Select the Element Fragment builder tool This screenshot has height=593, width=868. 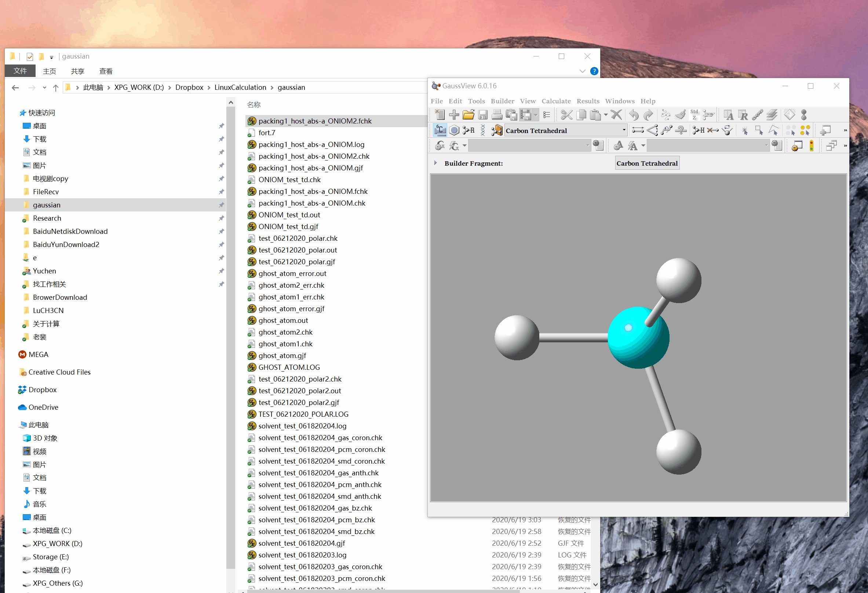click(x=440, y=130)
